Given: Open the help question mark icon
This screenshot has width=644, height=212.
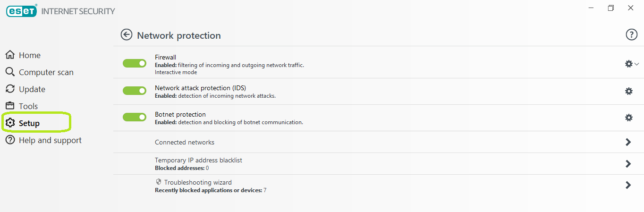Looking at the screenshot, I should (x=631, y=34).
